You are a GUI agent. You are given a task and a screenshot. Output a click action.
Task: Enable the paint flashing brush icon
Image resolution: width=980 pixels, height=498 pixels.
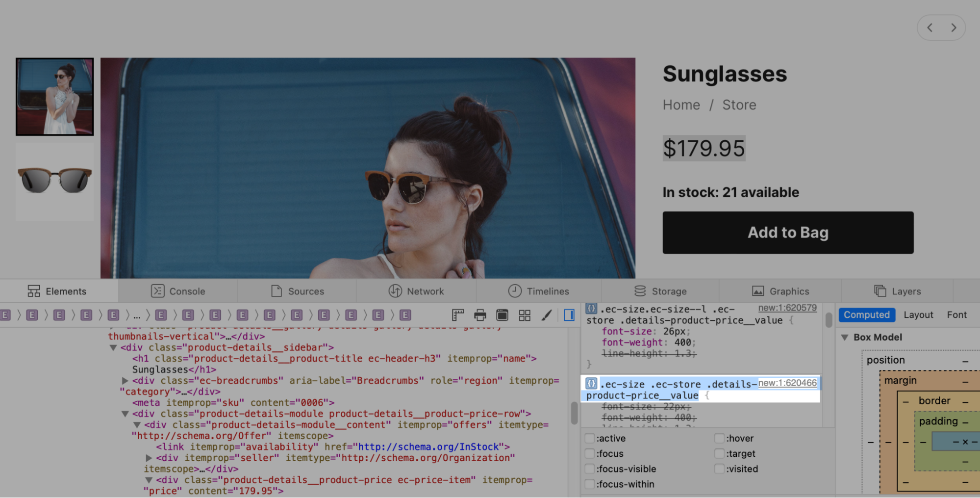tap(547, 315)
